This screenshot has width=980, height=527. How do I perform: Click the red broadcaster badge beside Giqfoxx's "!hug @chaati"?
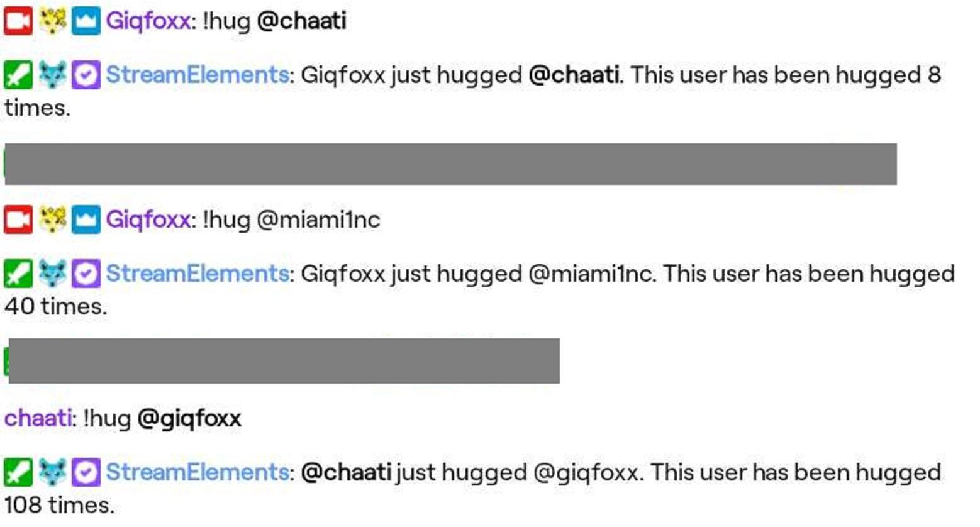(x=18, y=21)
